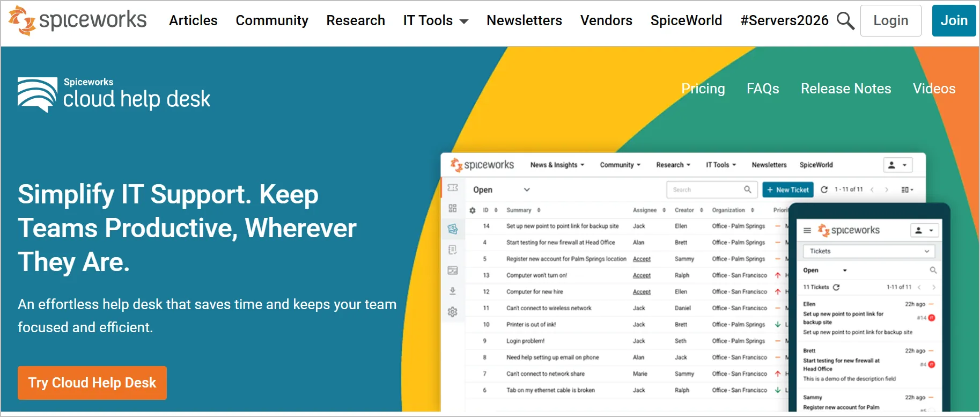Screen dimensions: 980x417
Task: Expand the Open ticket filter dropdown in desktop mockup
Action: [x=502, y=189]
